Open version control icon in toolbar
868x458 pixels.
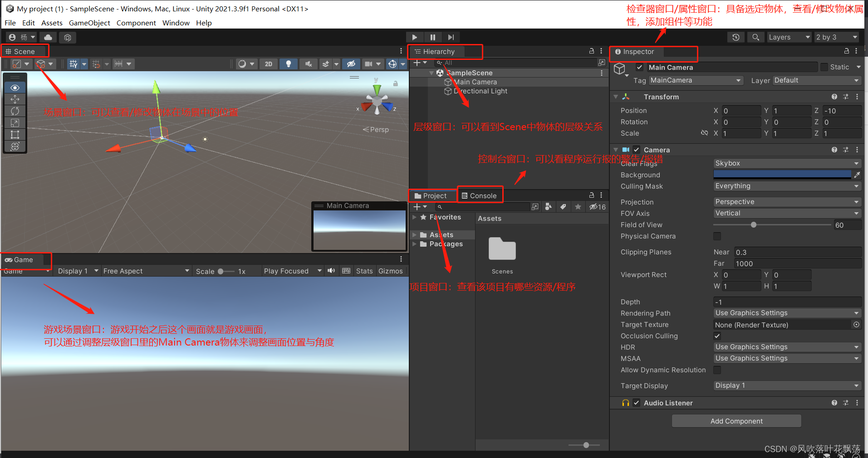point(68,37)
